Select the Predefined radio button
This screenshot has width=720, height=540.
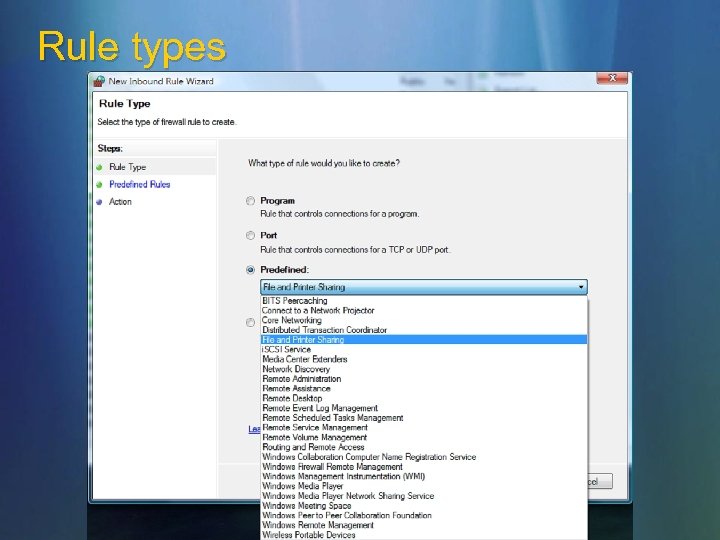pos(250,270)
